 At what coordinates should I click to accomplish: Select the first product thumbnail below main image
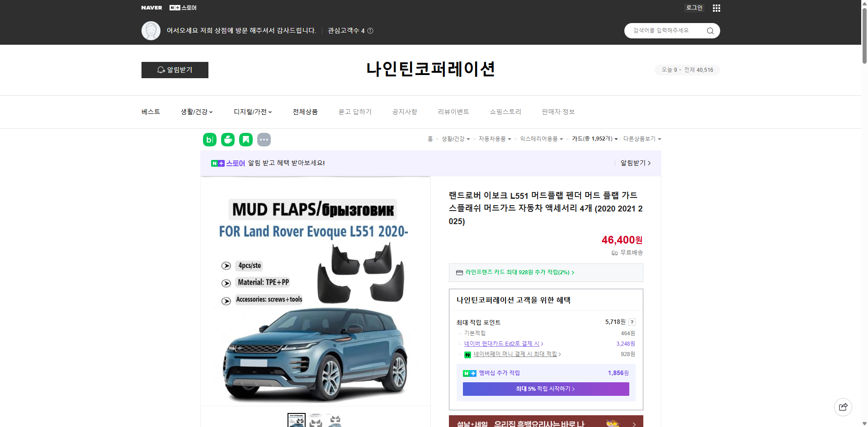[x=296, y=420]
